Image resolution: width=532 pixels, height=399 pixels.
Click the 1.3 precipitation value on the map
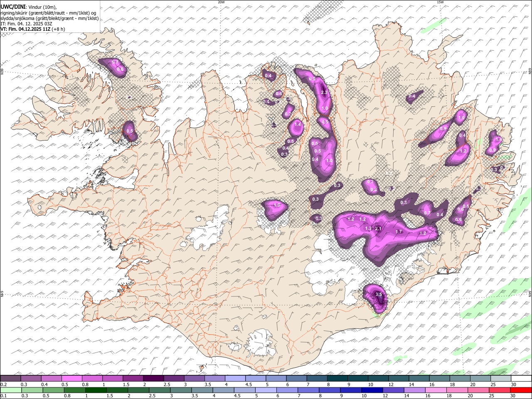click(x=368, y=229)
